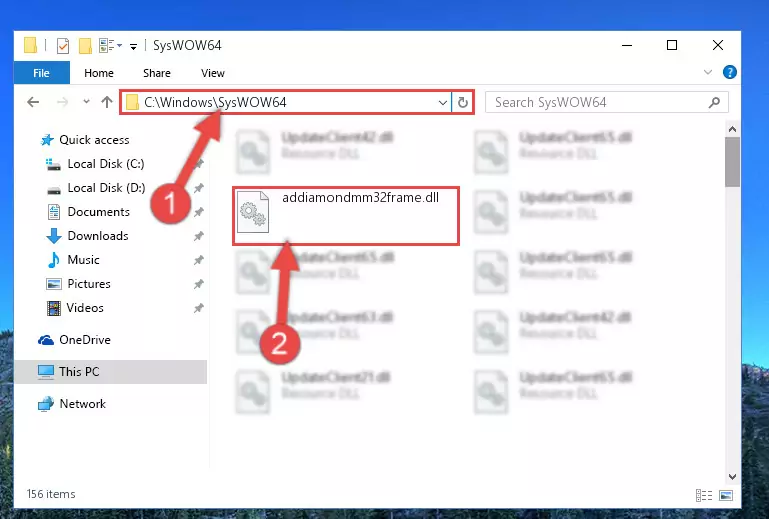
Task: Click the Music note icon
Action: pyautogui.click(x=54, y=260)
